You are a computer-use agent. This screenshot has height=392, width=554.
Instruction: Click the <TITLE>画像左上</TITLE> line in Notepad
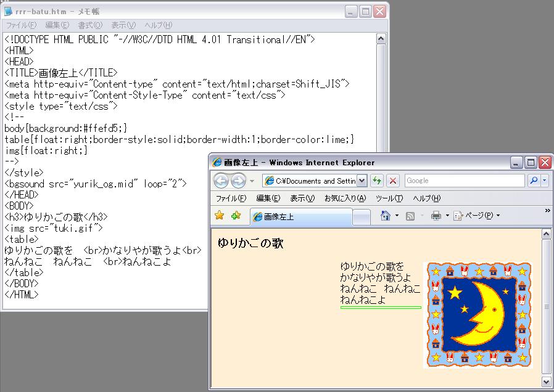61,73
